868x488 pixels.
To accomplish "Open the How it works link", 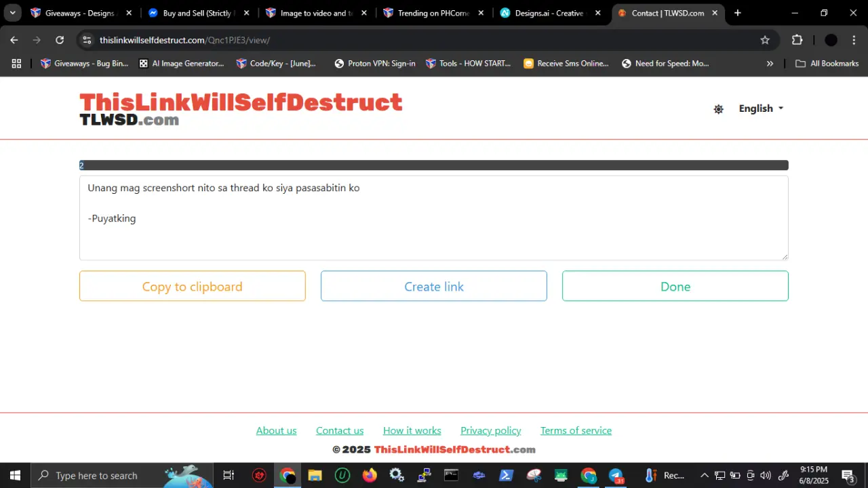I will (x=412, y=430).
